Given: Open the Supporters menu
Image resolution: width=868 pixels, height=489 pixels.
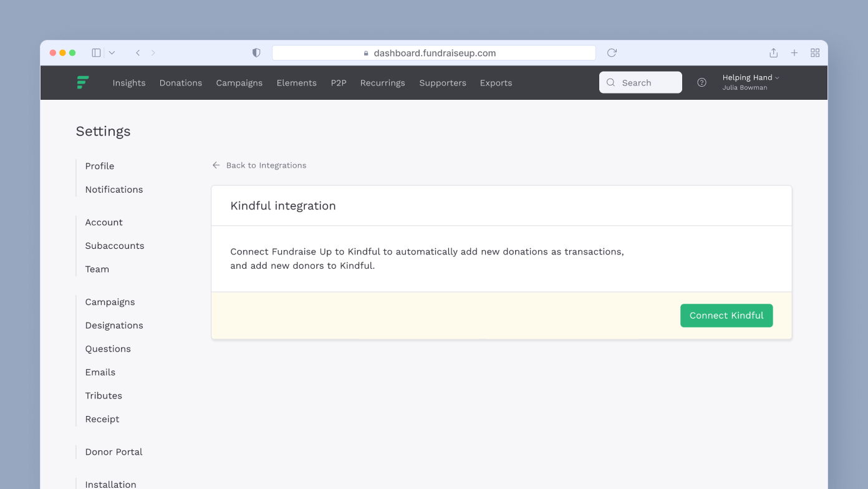Looking at the screenshot, I should (x=443, y=83).
